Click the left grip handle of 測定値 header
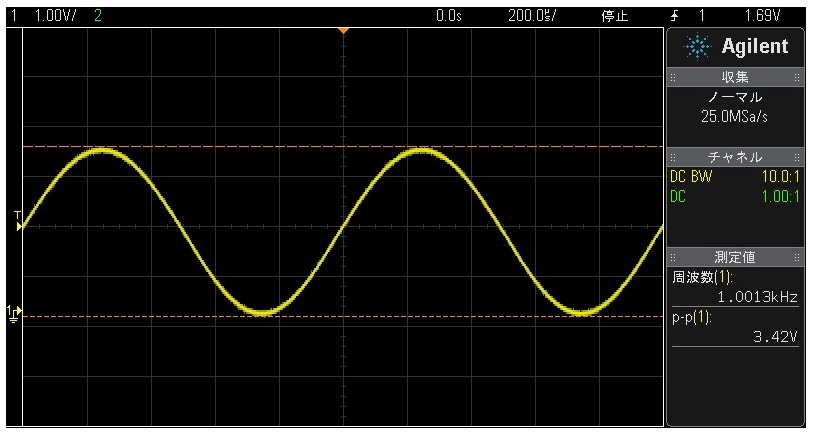Screen dimensions: 814x436 coord(673,257)
